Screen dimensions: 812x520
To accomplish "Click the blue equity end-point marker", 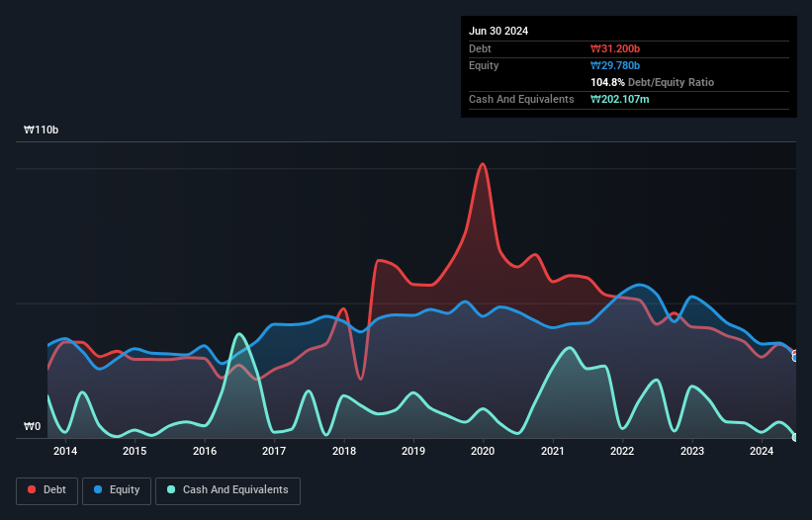I will [795, 357].
